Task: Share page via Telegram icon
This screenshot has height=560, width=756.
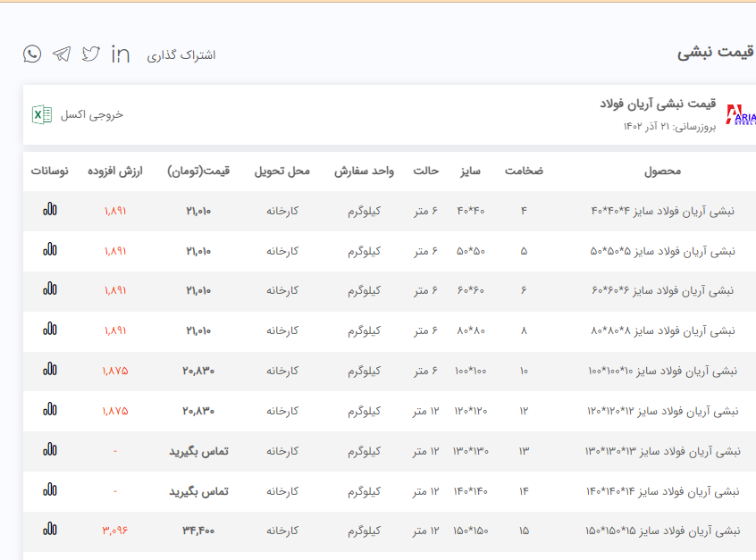Action: (x=62, y=54)
